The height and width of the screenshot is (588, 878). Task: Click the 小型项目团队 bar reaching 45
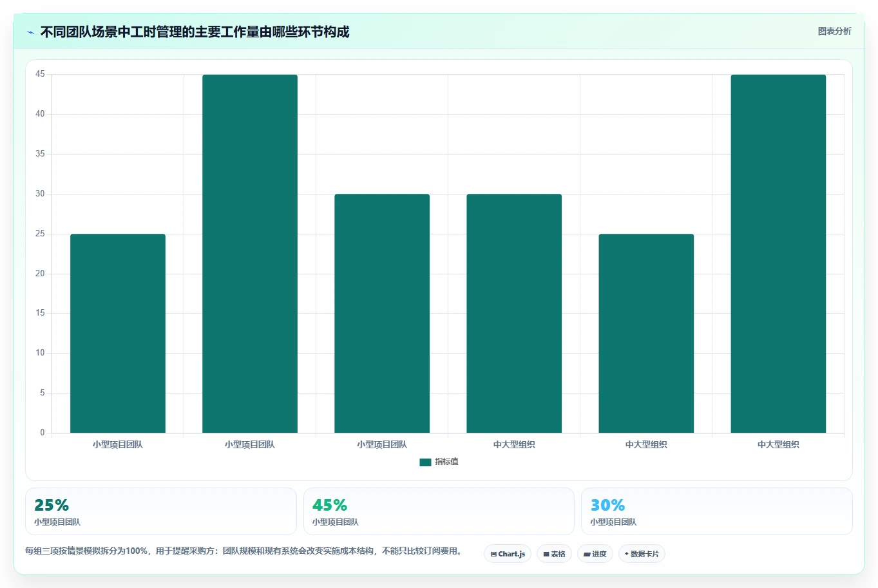click(x=250, y=254)
